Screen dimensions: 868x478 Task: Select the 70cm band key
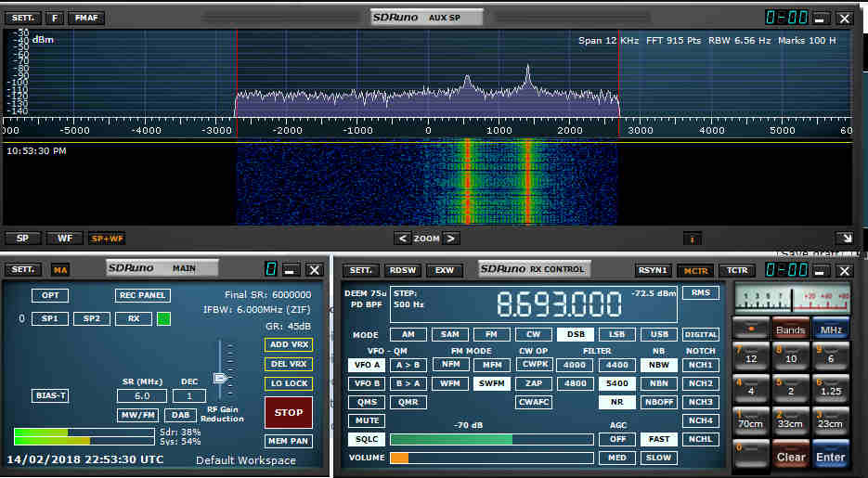point(751,421)
